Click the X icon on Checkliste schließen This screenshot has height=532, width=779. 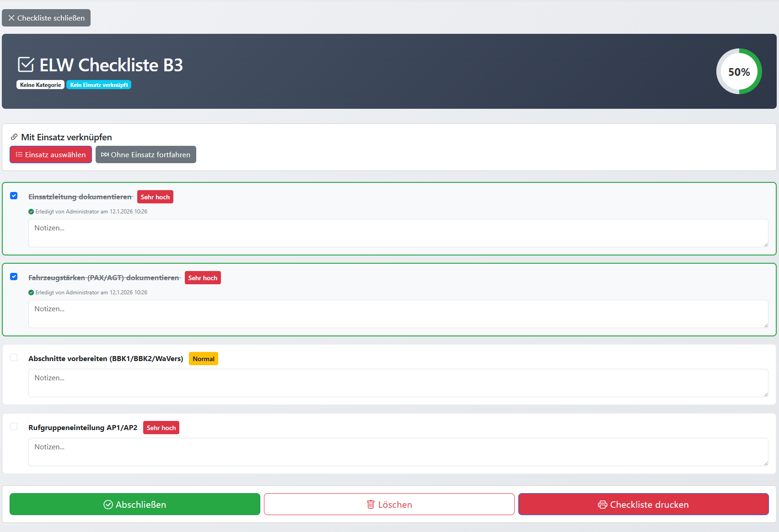point(11,17)
